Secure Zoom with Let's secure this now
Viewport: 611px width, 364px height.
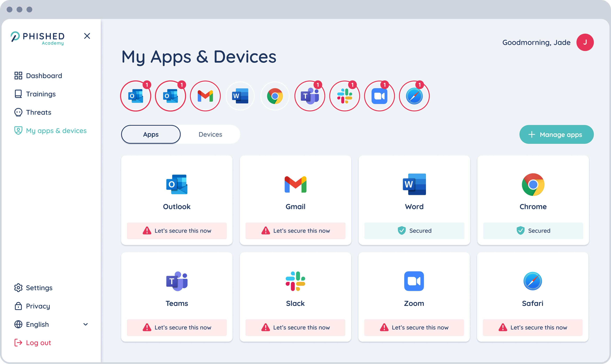[414, 327]
